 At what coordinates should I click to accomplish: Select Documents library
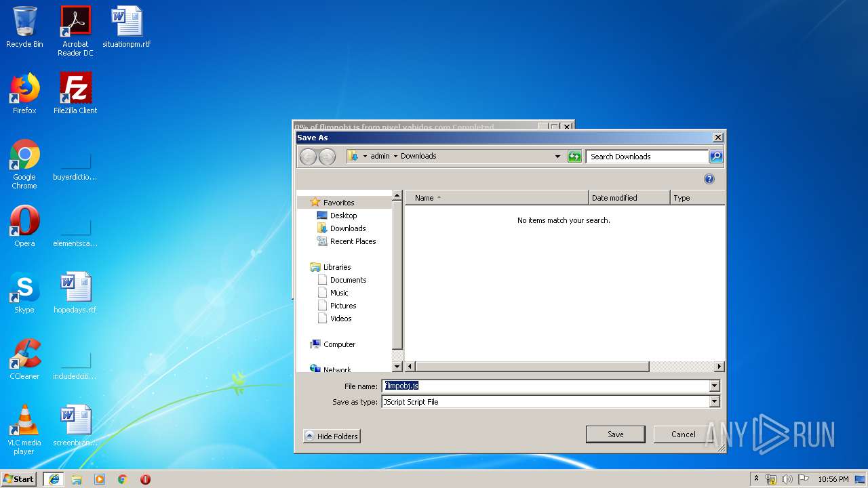(x=348, y=280)
